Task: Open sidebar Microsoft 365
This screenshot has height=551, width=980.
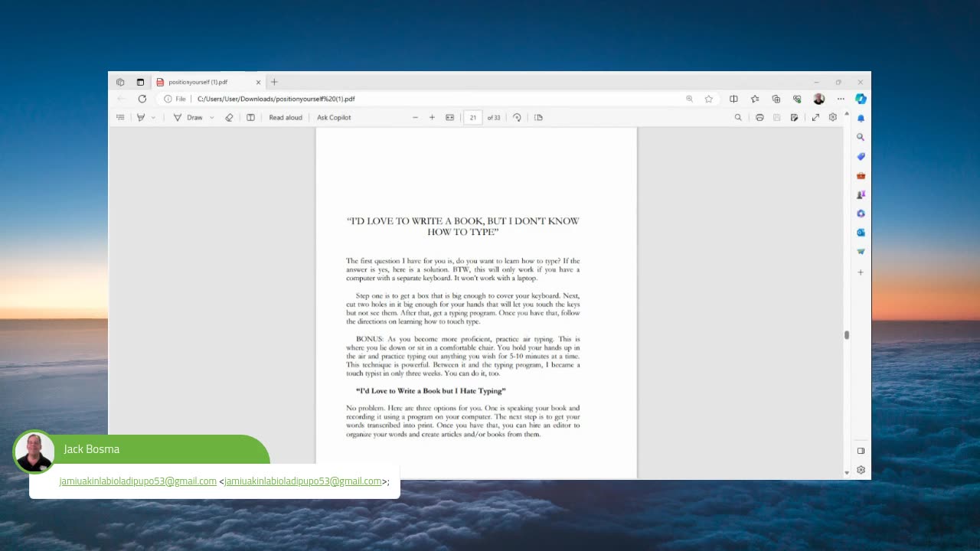Action: point(861,214)
